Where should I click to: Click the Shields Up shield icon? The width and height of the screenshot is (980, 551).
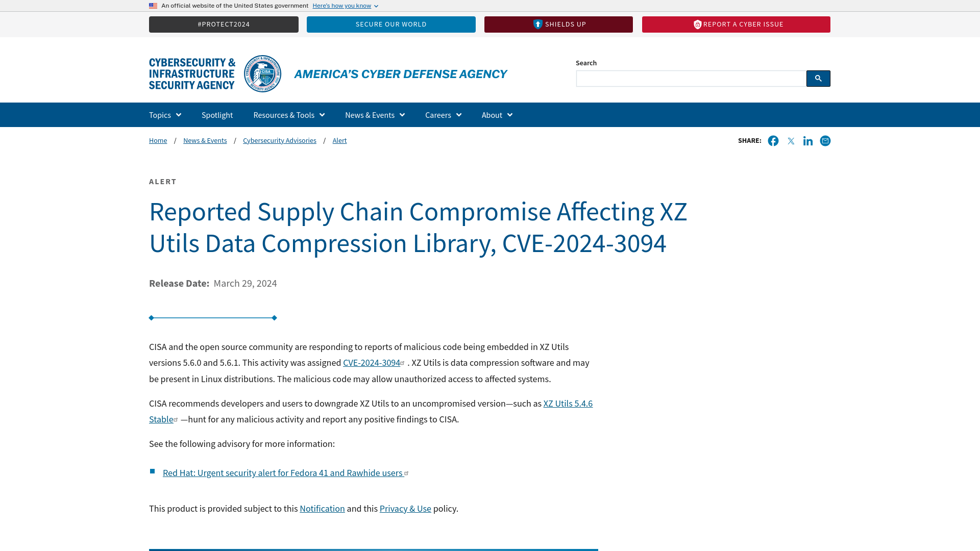(537, 24)
